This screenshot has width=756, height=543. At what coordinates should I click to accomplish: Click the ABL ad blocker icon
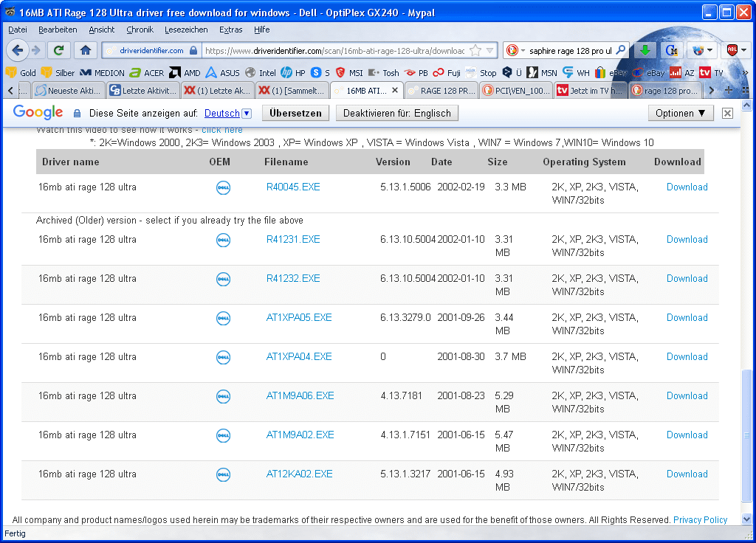coord(732,50)
